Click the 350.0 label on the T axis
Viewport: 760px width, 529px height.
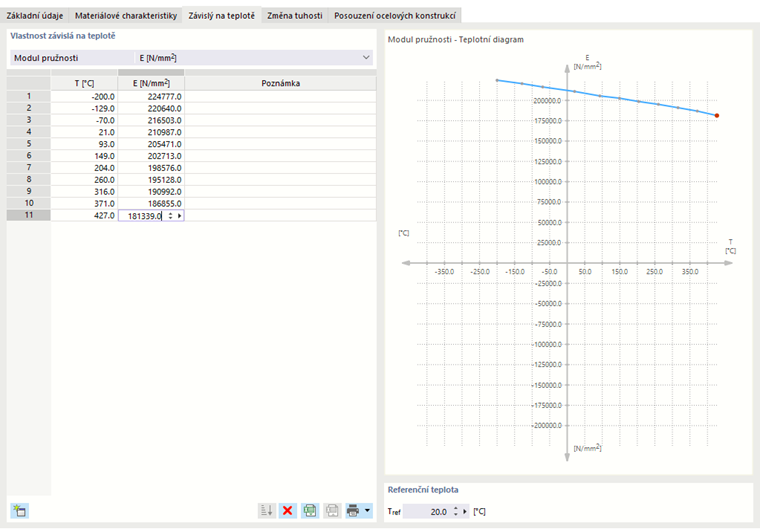pyautogui.click(x=690, y=272)
